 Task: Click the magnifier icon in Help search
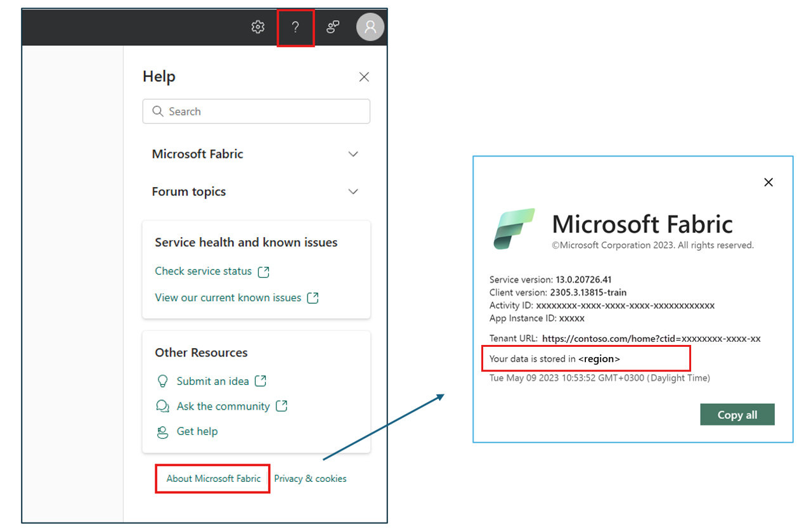pos(158,112)
